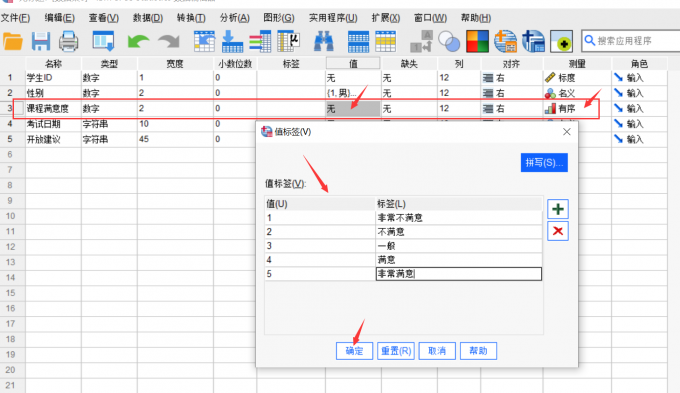This screenshot has height=393, width=680.
Task: Remove a value label with the red X button
Action: [x=558, y=231]
